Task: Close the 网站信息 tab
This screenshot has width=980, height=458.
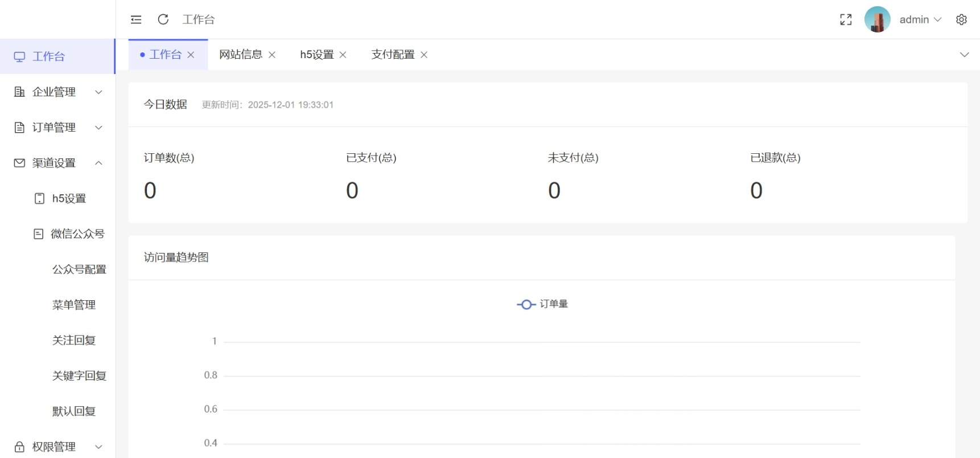Action: pyautogui.click(x=272, y=55)
